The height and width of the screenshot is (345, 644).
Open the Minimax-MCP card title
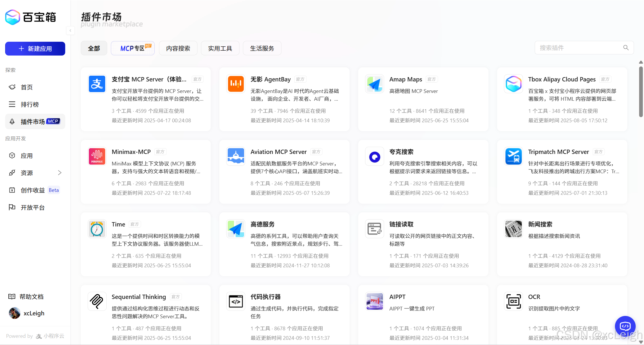click(131, 152)
